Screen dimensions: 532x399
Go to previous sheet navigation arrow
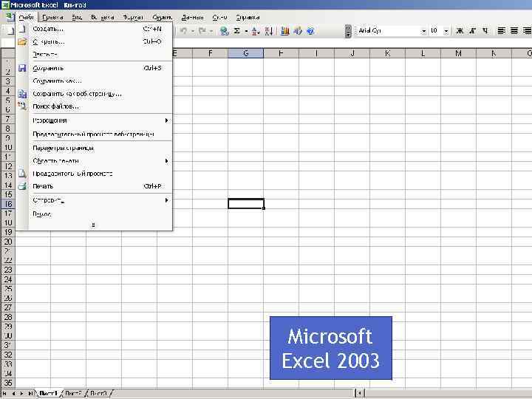coord(13,393)
